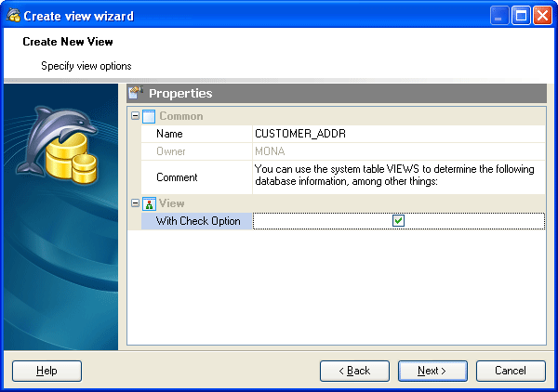Click the wizard icon in the title bar
The width and height of the screenshot is (558, 392).
point(13,15)
